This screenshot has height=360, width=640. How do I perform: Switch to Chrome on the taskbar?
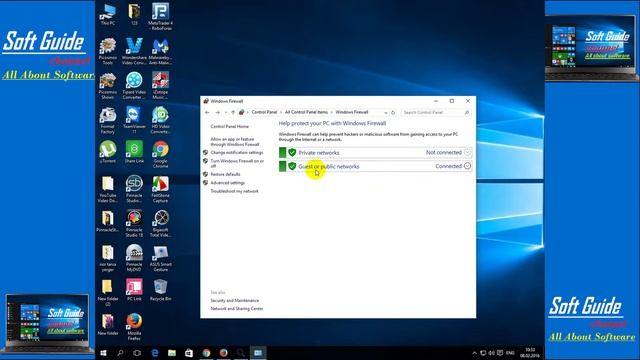click(x=207, y=353)
